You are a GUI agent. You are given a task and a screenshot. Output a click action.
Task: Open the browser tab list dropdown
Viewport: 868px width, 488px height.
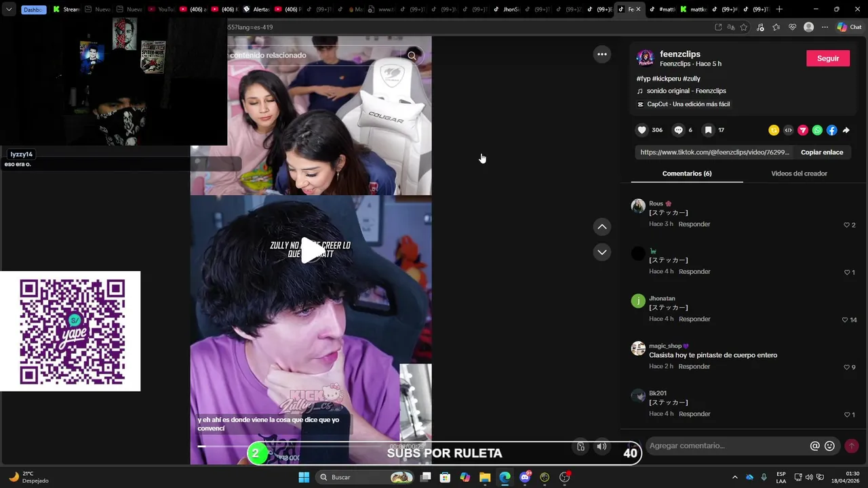9,9
